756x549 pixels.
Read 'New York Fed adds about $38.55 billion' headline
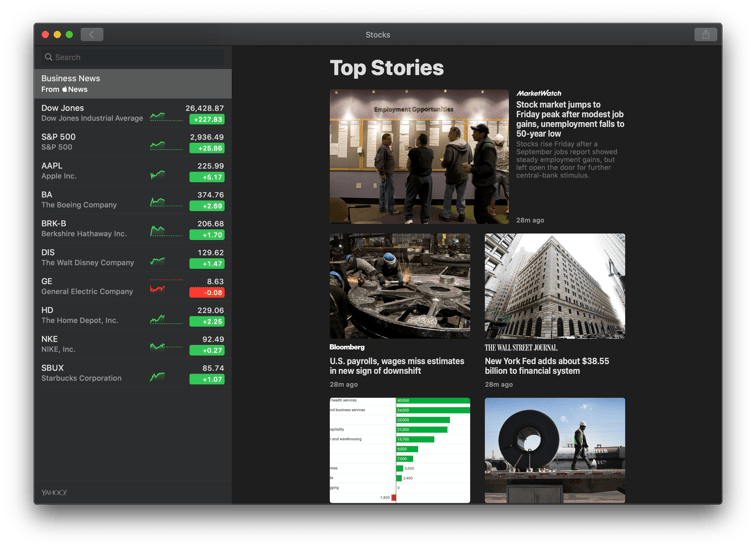click(x=547, y=366)
